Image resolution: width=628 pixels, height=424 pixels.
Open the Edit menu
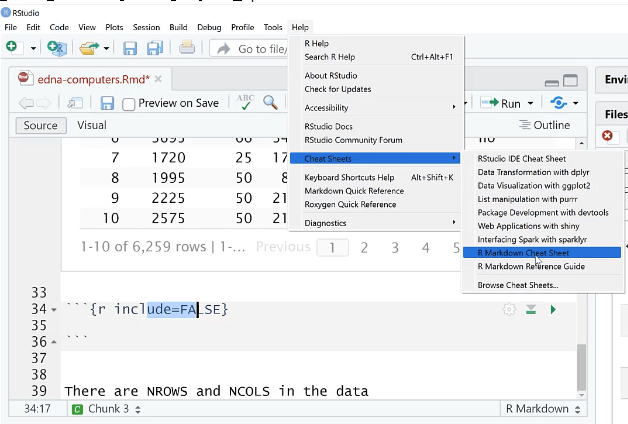pyautogui.click(x=33, y=27)
